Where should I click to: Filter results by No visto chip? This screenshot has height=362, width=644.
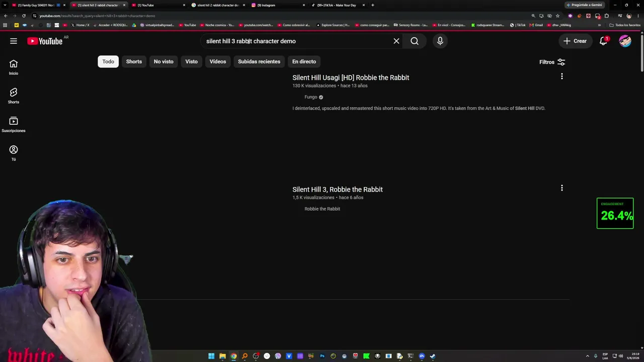[x=164, y=61]
